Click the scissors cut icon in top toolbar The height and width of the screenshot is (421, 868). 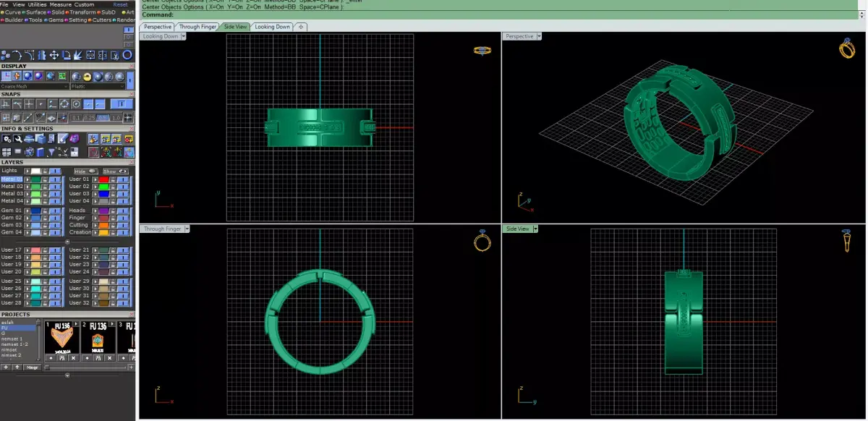click(115, 56)
